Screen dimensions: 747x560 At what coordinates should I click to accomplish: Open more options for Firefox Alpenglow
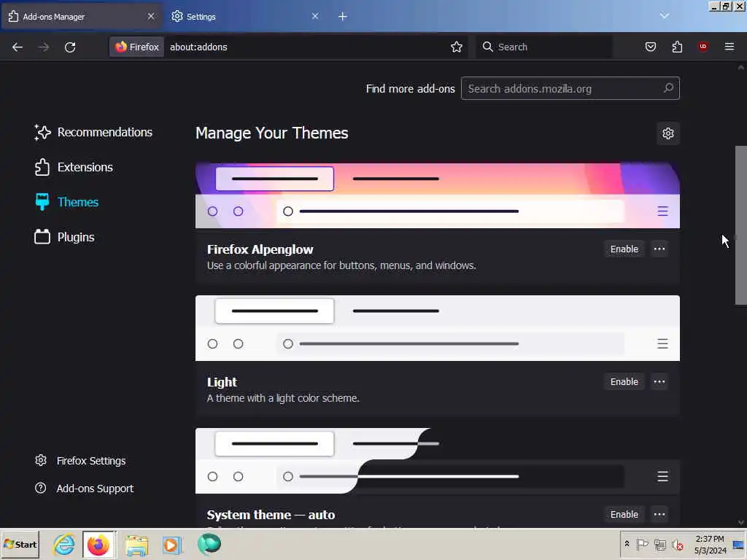pyautogui.click(x=659, y=249)
